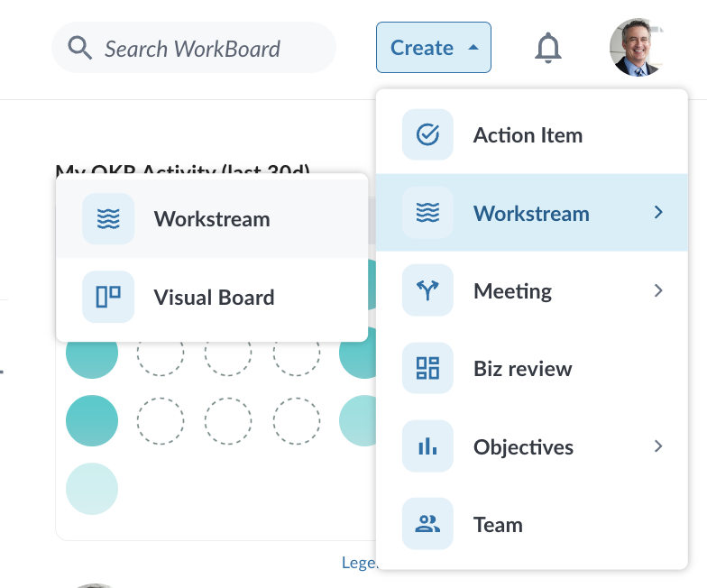Click the Objectives bar chart icon

[x=427, y=446]
